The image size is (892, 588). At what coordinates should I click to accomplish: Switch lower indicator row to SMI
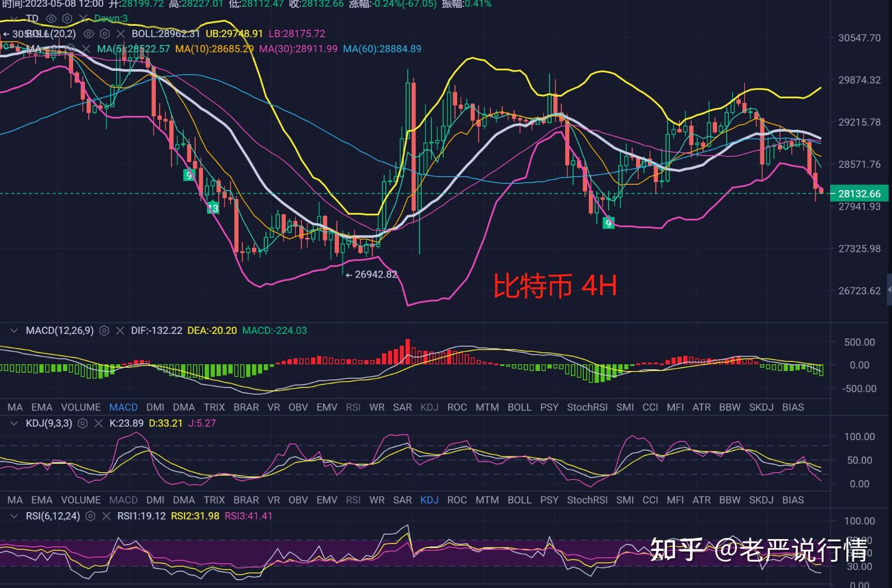625,500
